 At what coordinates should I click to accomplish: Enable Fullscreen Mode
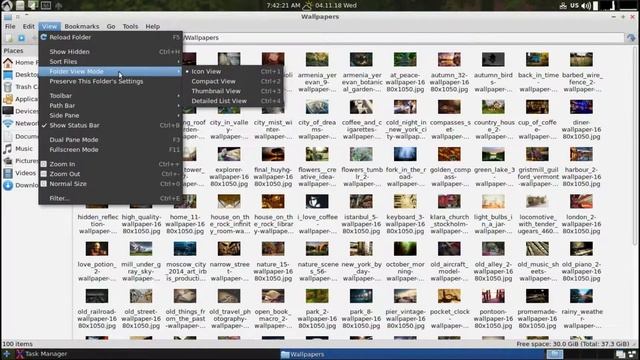pyautogui.click(x=110, y=150)
